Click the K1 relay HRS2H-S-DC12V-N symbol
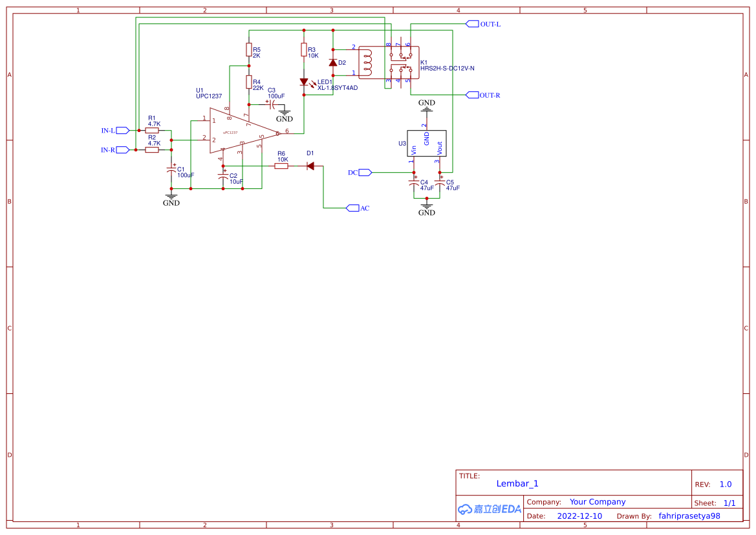This screenshot has width=756, height=535. coord(402,61)
